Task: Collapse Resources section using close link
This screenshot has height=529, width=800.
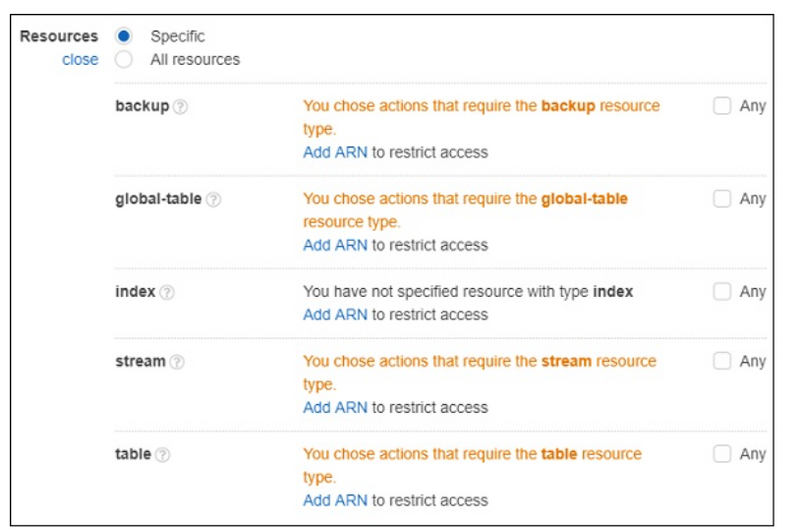Action: click(x=80, y=59)
